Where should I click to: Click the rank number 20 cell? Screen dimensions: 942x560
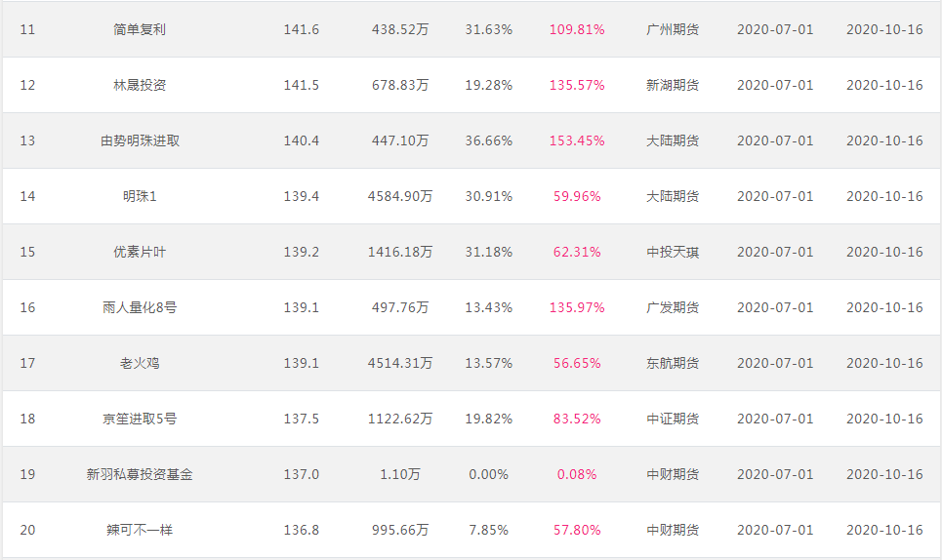(27, 530)
